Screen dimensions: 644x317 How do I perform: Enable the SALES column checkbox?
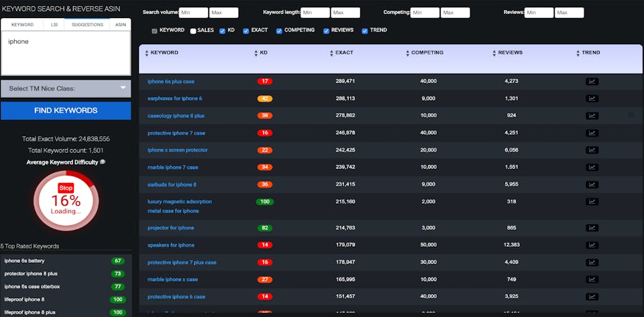pos(193,31)
